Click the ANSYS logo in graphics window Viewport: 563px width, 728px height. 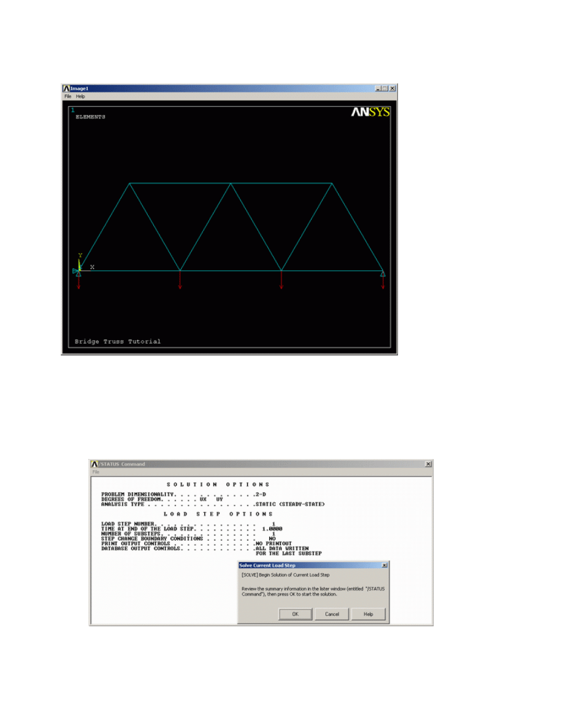[x=370, y=112]
